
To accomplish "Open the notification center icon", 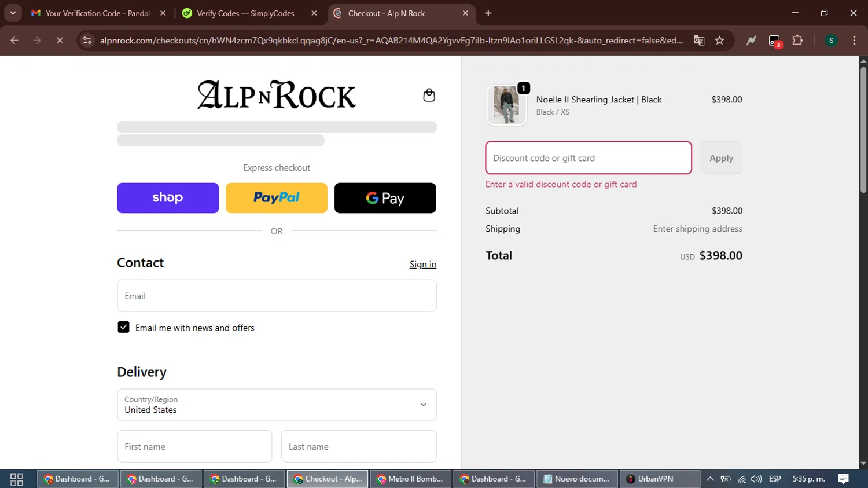I will (843, 479).
